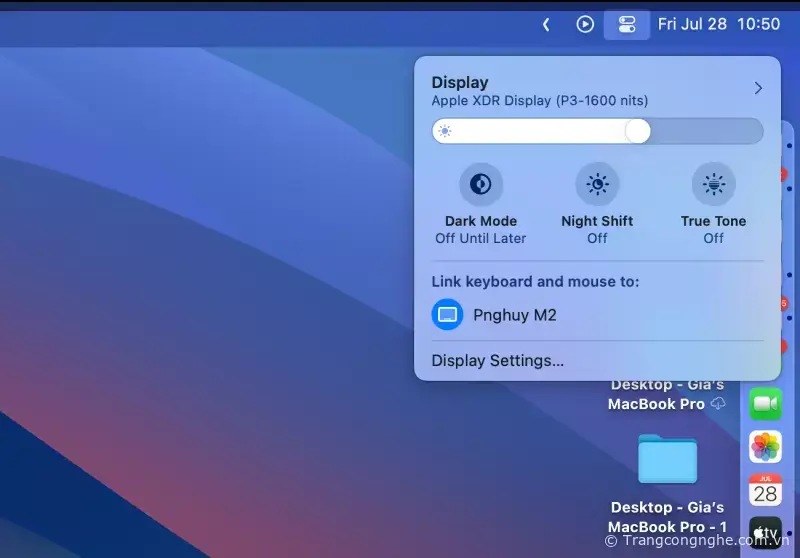Toggle Dark Mode
This screenshot has height=558, width=800.
pos(481,184)
